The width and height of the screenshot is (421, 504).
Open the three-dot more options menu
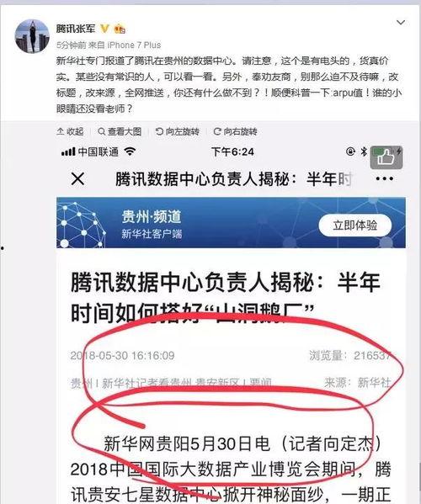pyautogui.click(x=384, y=178)
